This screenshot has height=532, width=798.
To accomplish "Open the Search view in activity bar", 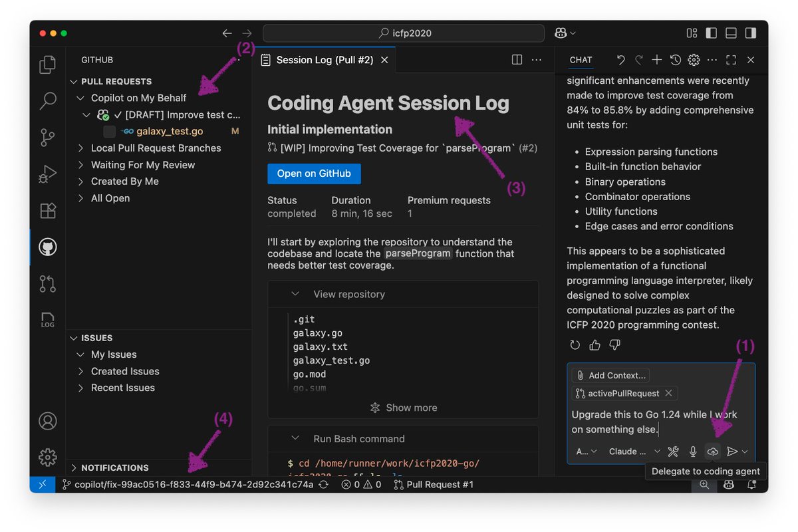I will pyautogui.click(x=47, y=101).
